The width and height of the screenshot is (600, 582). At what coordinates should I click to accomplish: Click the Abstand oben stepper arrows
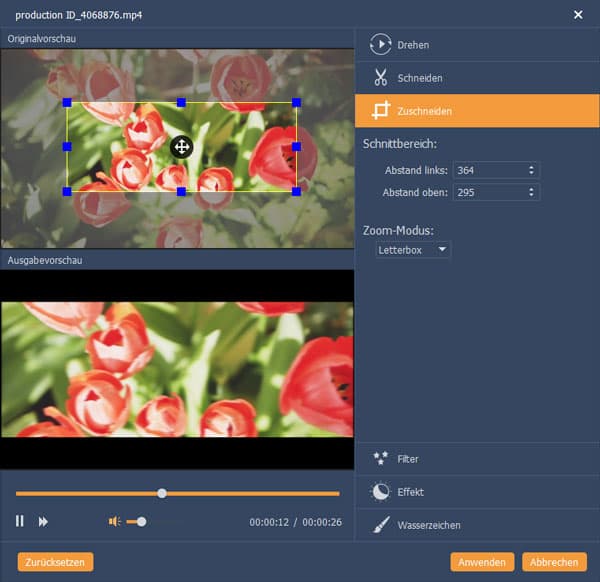pyautogui.click(x=531, y=192)
